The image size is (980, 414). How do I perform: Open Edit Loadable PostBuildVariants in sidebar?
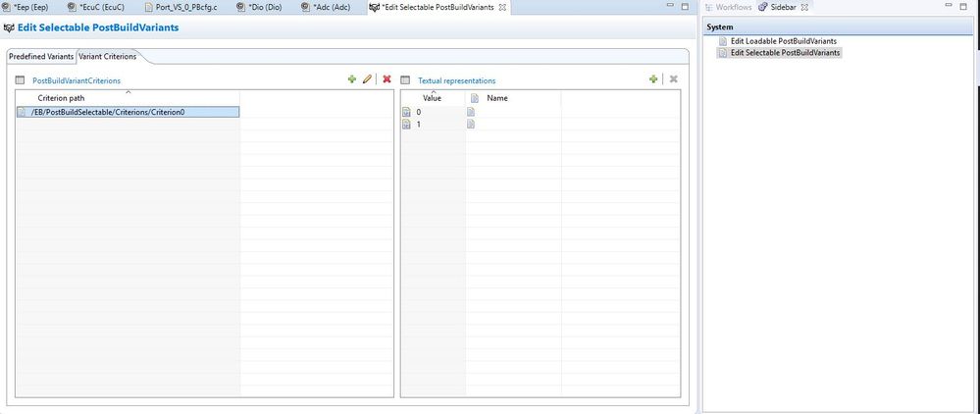coord(778,41)
